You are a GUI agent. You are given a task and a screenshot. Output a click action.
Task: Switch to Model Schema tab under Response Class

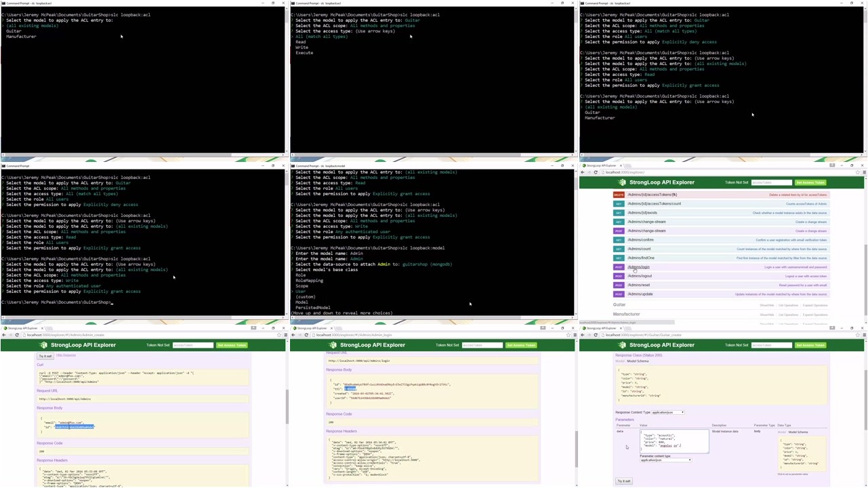(x=638, y=361)
